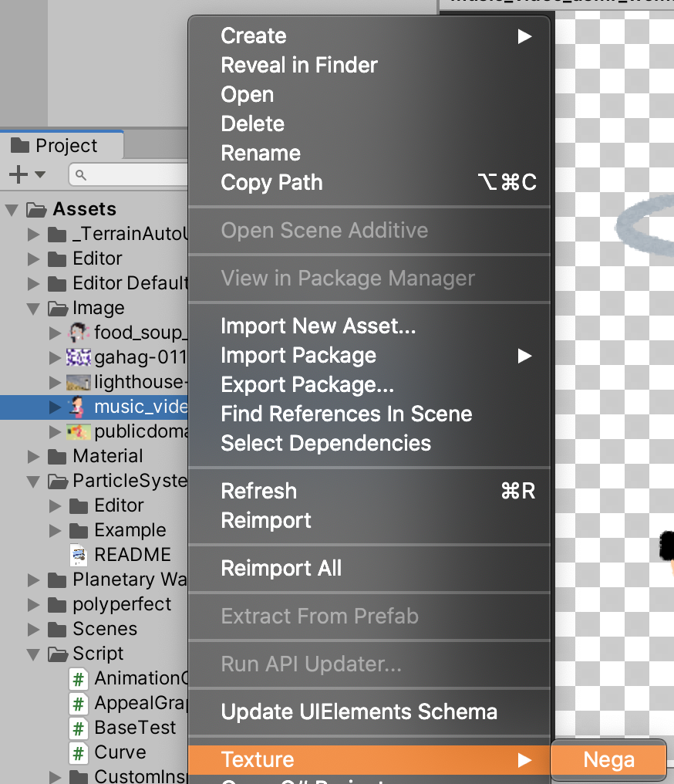Click the BaseTest script icon

click(79, 728)
